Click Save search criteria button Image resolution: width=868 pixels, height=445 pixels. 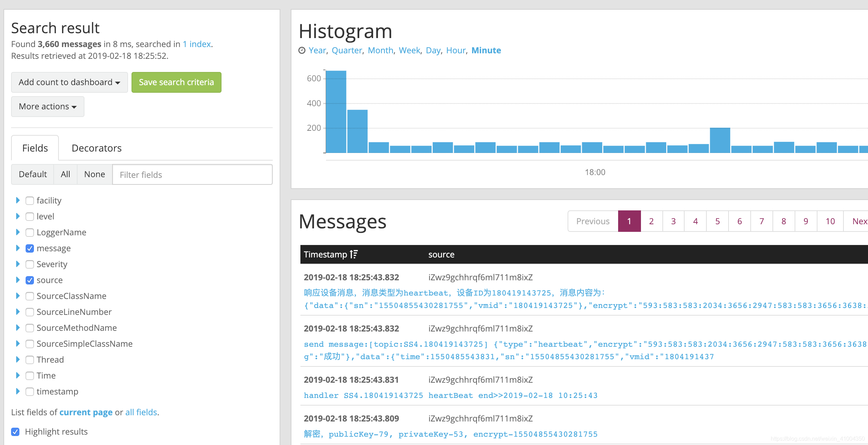click(176, 82)
